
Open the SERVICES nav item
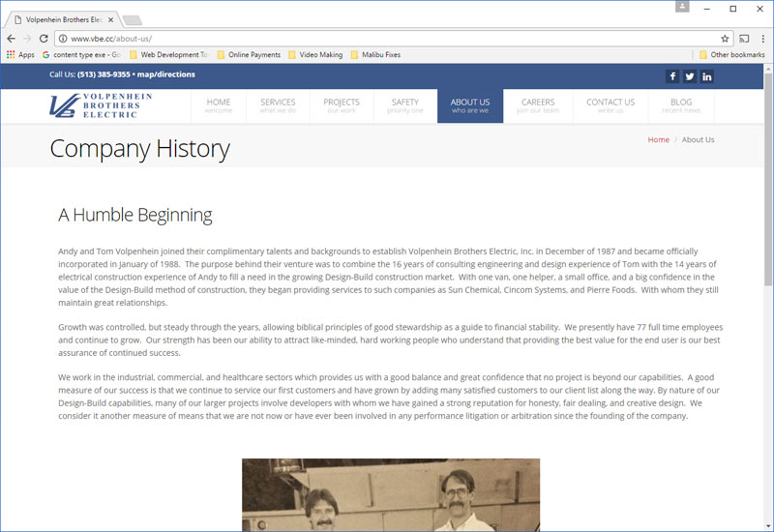[x=278, y=105]
